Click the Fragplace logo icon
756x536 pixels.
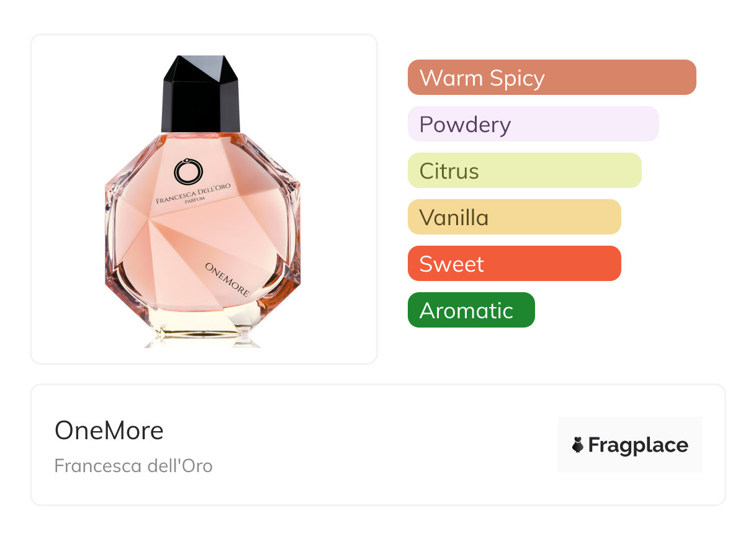pyautogui.click(x=578, y=445)
